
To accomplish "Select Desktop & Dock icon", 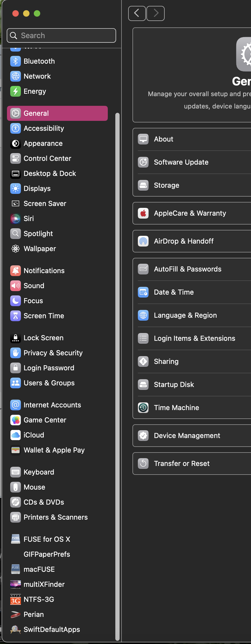I will pyautogui.click(x=16, y=173).
